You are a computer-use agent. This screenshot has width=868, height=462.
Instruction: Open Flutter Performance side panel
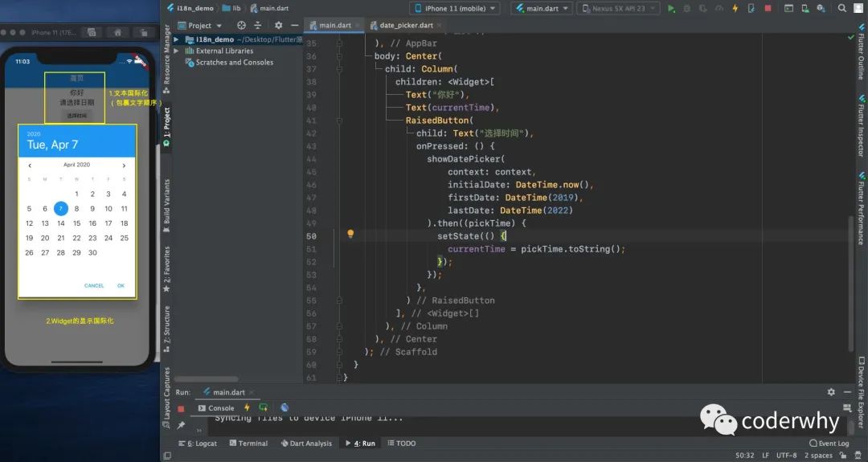[x=862, y=207]
